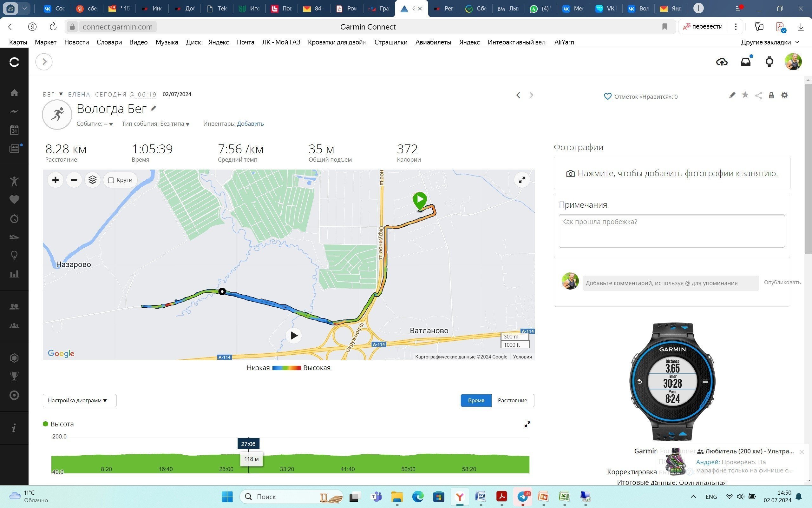Switch chart axis to Расстояние
812x508 pixels.
coord(513,400)
